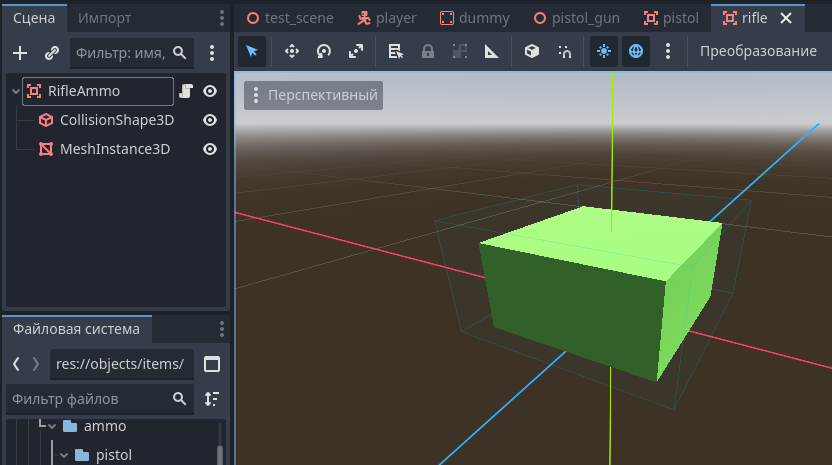Activate the ruler measurement tool

click(x=491, y=51)
